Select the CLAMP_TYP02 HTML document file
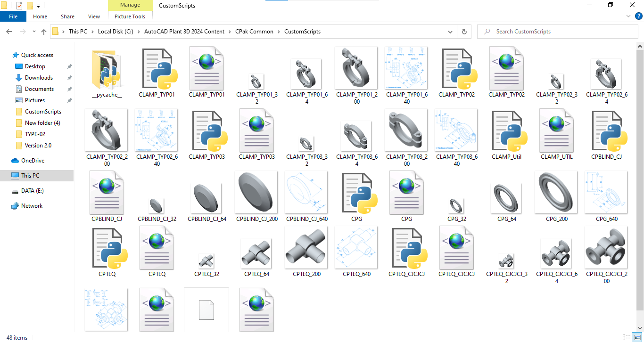644x342 pixels. (x=507, y=69)
